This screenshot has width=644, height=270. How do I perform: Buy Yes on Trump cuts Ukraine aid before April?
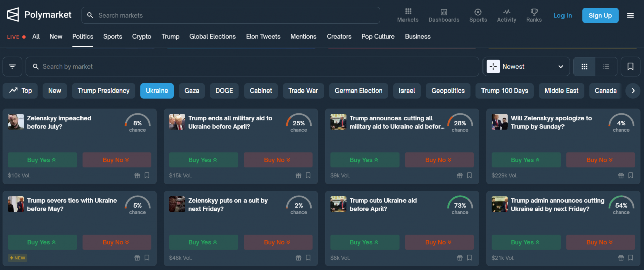365,242
